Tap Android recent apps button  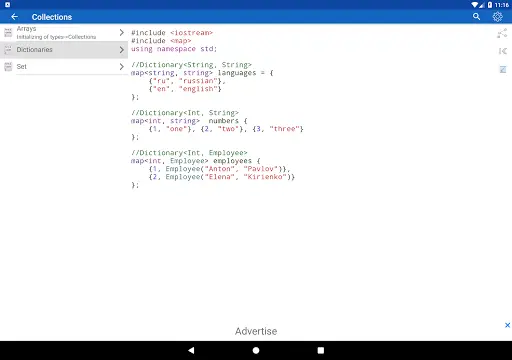click(321, 350)
